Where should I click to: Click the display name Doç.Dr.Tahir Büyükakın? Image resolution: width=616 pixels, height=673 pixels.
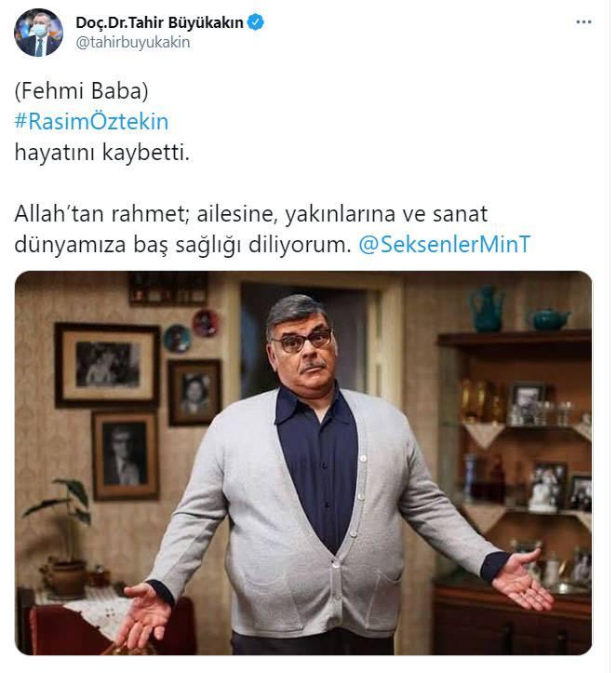click(159, 22)
